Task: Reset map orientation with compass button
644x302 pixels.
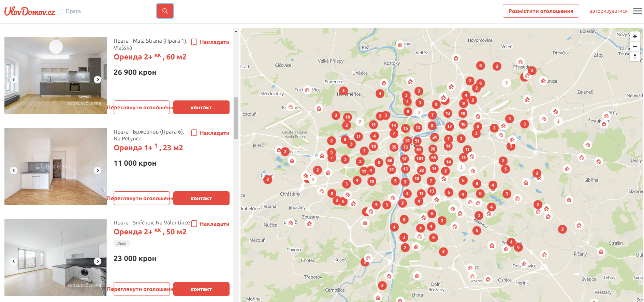Action: (x=635, y=56)
